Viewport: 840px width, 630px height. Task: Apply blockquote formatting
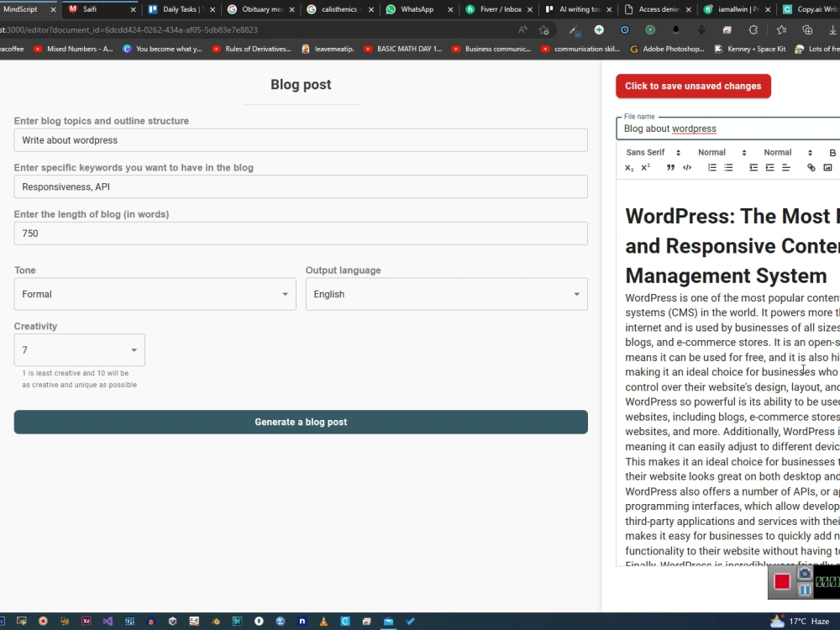[x=670, y=168]
